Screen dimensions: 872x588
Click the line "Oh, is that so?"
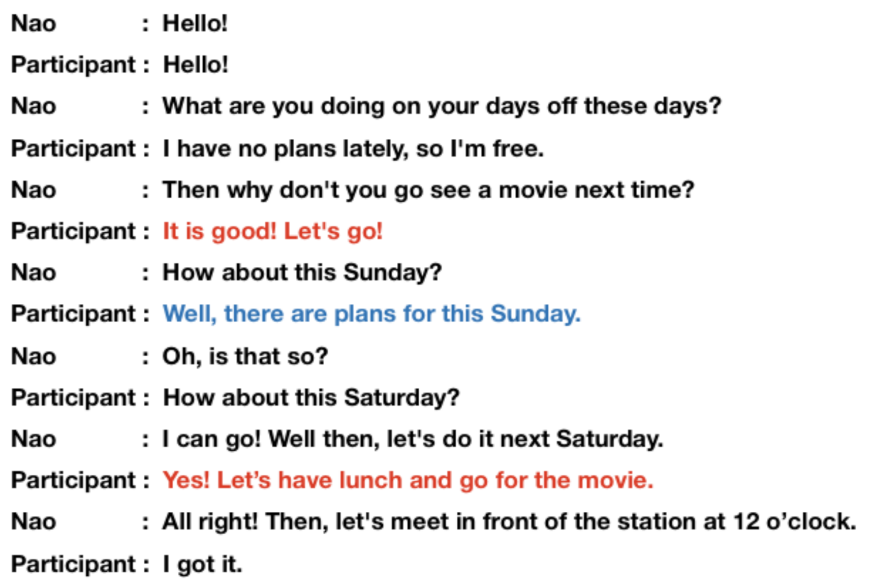pyautogui.click(x=245, y=356)
